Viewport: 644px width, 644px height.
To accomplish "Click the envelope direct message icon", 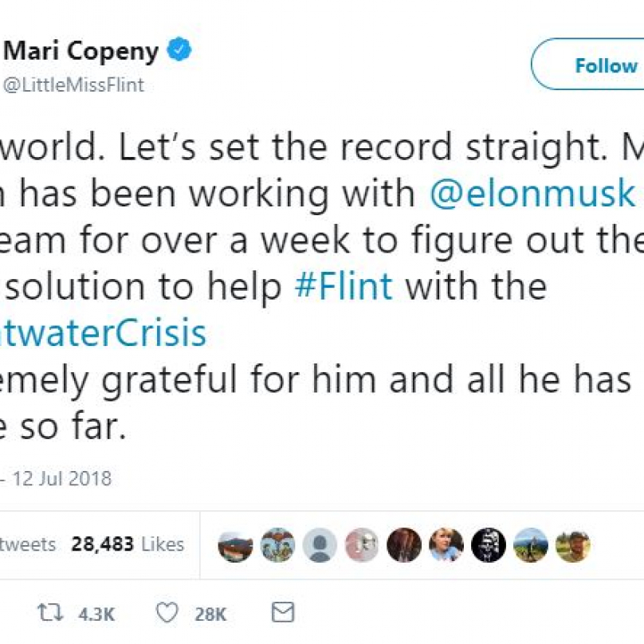I will tap(283, 613).
